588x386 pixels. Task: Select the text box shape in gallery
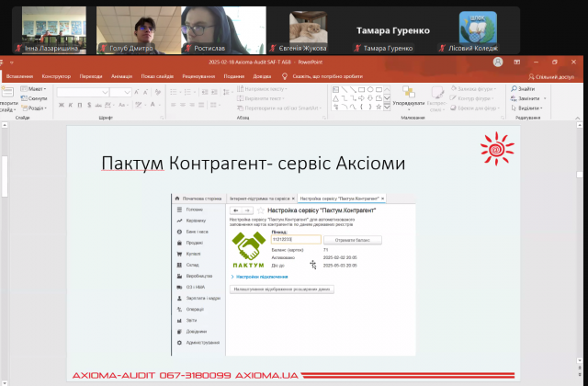coord(335,90)
